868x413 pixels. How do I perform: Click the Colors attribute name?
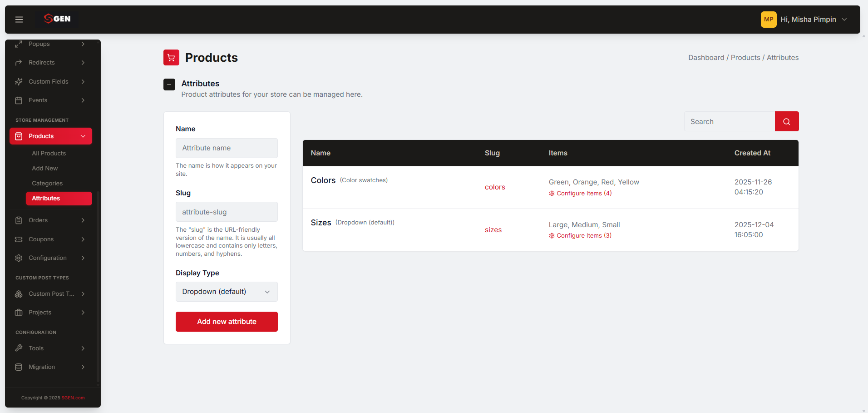(x=323, y=180)
